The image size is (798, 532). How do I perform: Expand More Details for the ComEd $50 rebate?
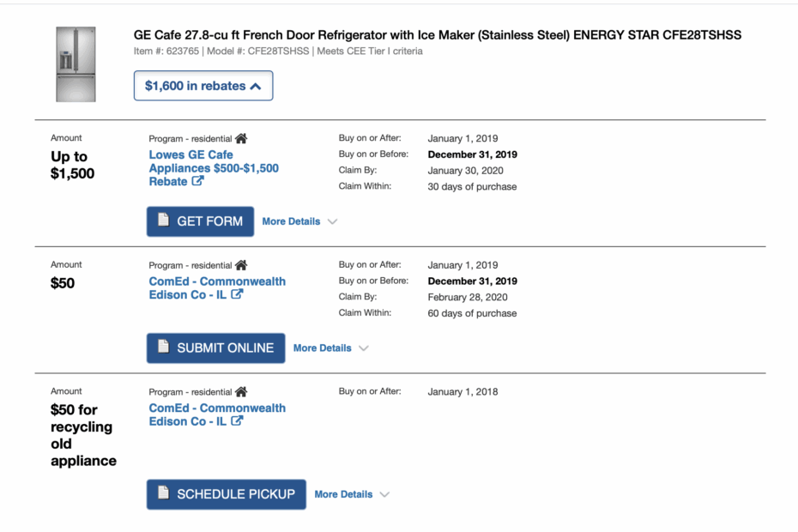pos(330,348)
